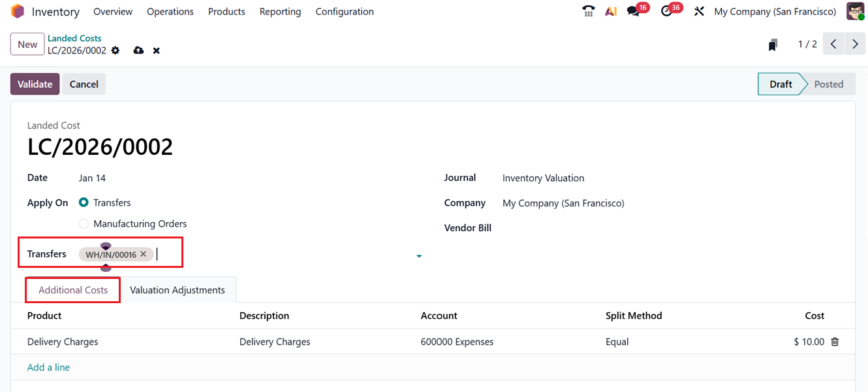Screen dimensions: 868x392
Task: Save the record with the cloud icon
Action: pos(138,50)
